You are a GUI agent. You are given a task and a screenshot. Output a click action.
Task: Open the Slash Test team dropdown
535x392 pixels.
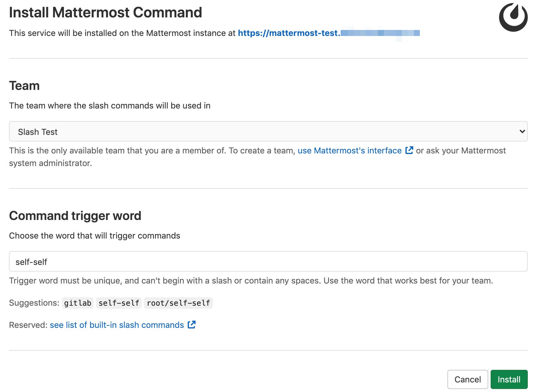coord(268,131)
